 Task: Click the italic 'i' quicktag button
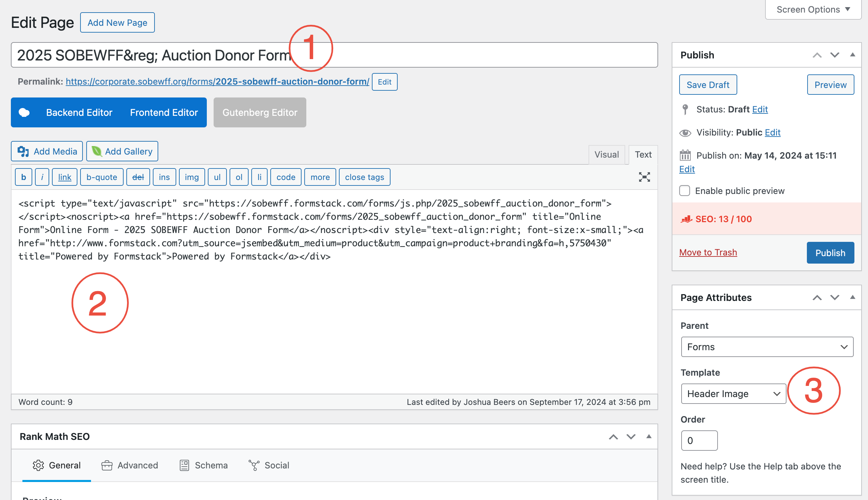(x=42, y=177)
